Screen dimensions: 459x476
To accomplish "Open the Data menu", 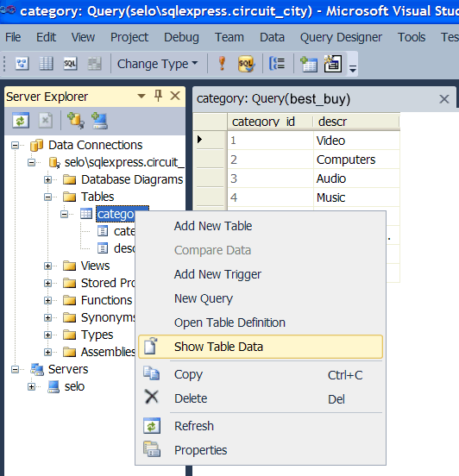I will [x=272, y=37].
